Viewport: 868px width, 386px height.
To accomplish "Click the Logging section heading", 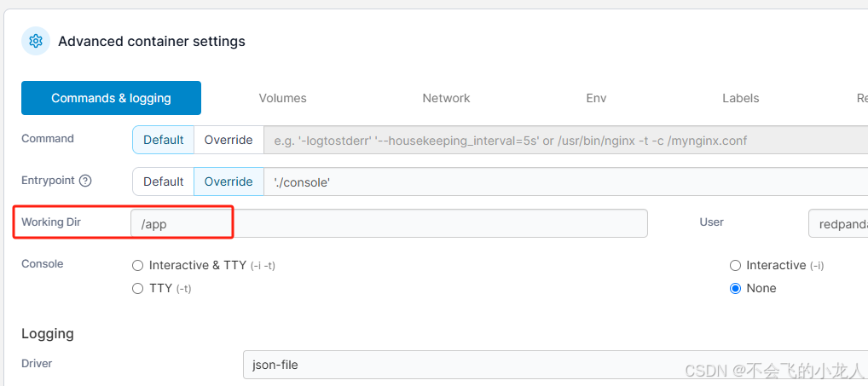I will pyautogui.click(x=48, y=333).
